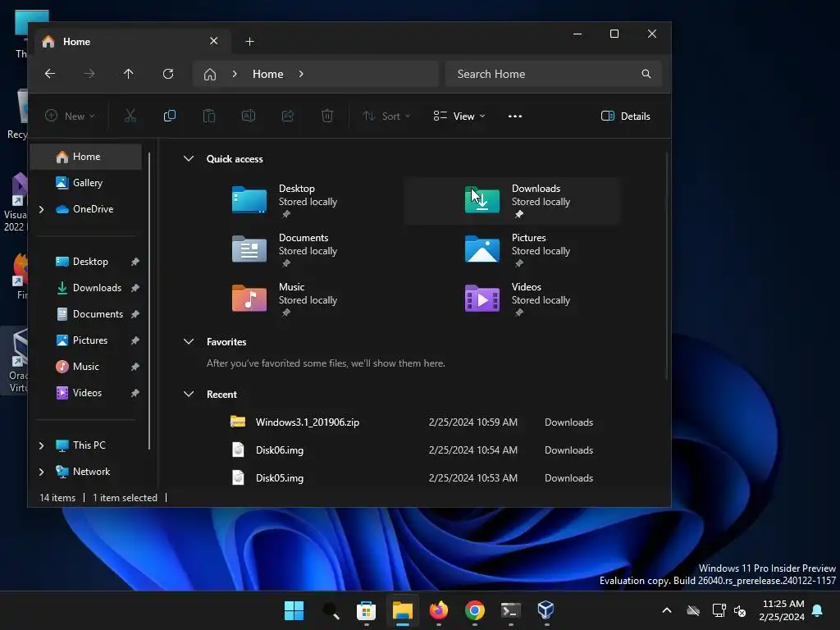Open the New dropdown menu

(71, 116)
